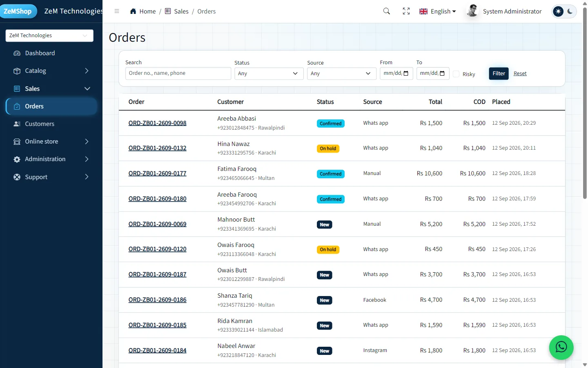The height and width of the screenshot is (368, 588).
Task: Open WhatsApp chat floating button
Action: tap(561, 348)
